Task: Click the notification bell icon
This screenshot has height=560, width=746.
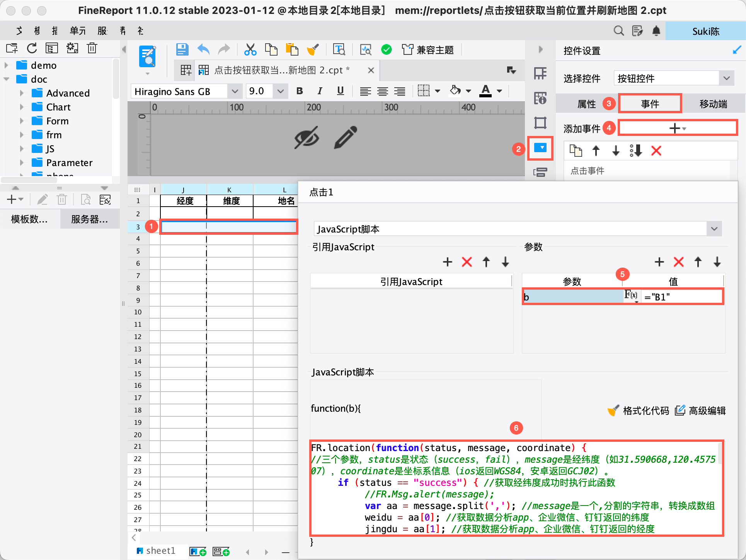Action: tap(656, 31)
